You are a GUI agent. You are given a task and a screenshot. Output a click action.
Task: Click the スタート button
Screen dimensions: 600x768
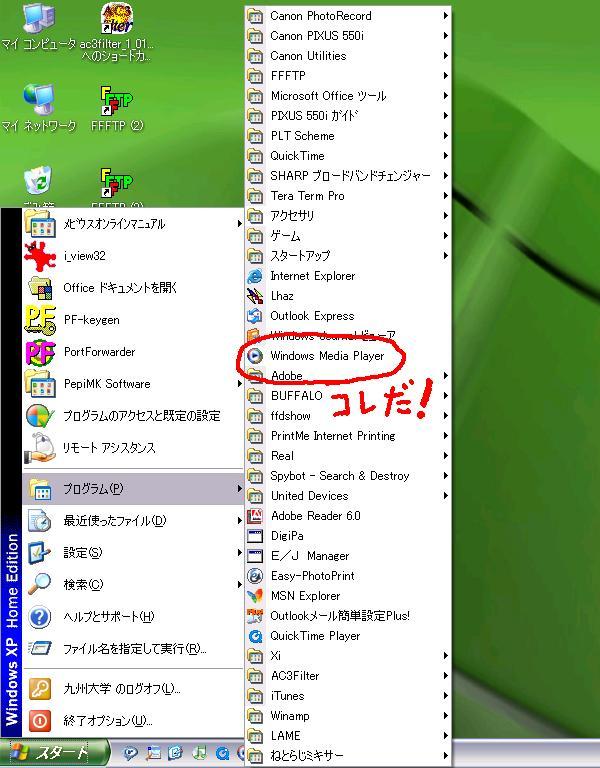[x=55, y=753]
